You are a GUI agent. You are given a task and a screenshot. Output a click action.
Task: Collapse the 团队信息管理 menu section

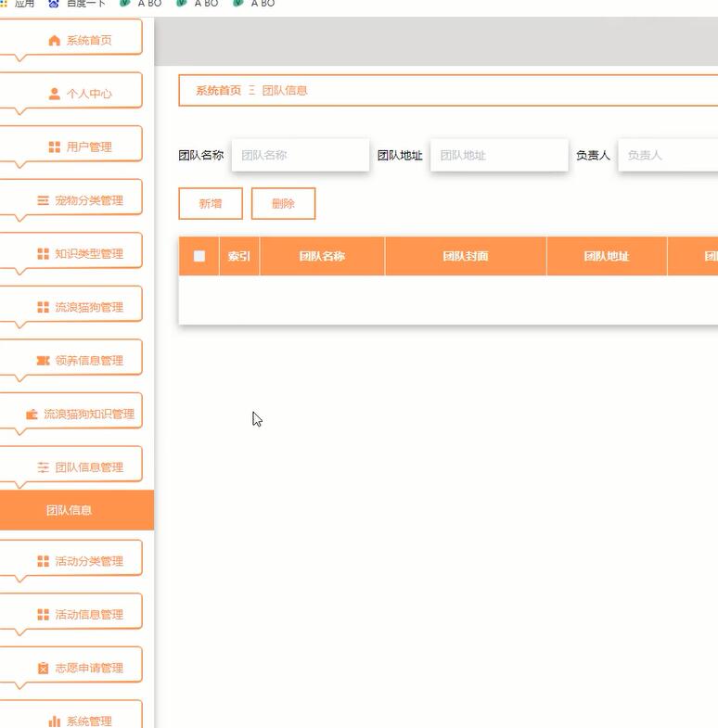pos(71,467)
